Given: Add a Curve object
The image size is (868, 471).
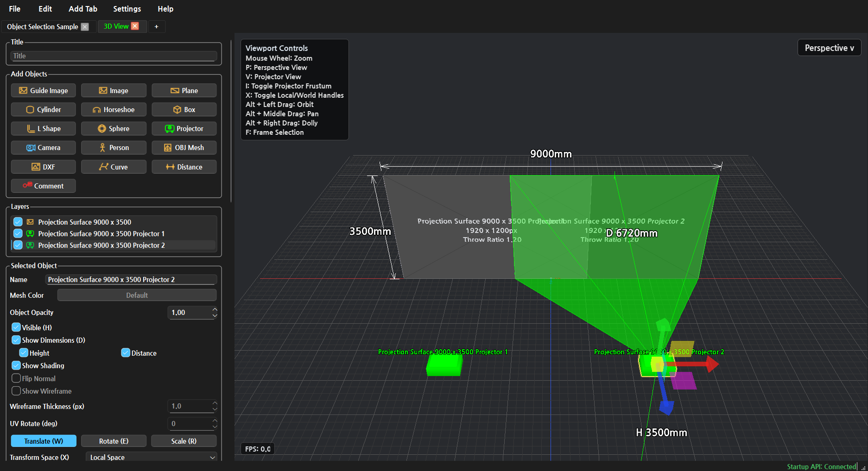Looking at the screenshot, I should click(114, 167).
